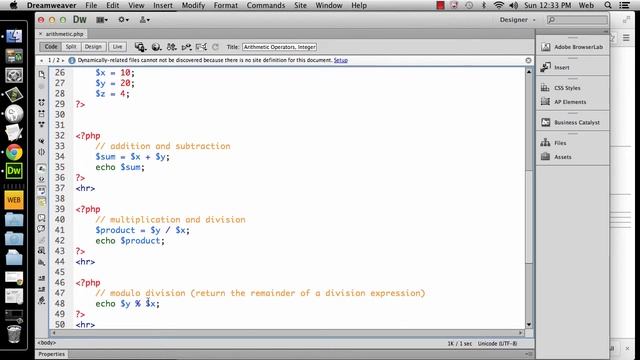Expand the Properties panel

click(51, 354)
